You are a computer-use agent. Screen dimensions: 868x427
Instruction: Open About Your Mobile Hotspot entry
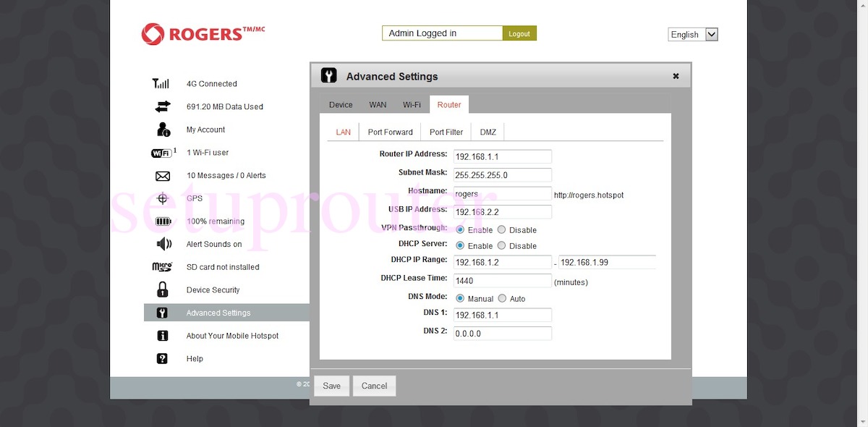[232, 336]
